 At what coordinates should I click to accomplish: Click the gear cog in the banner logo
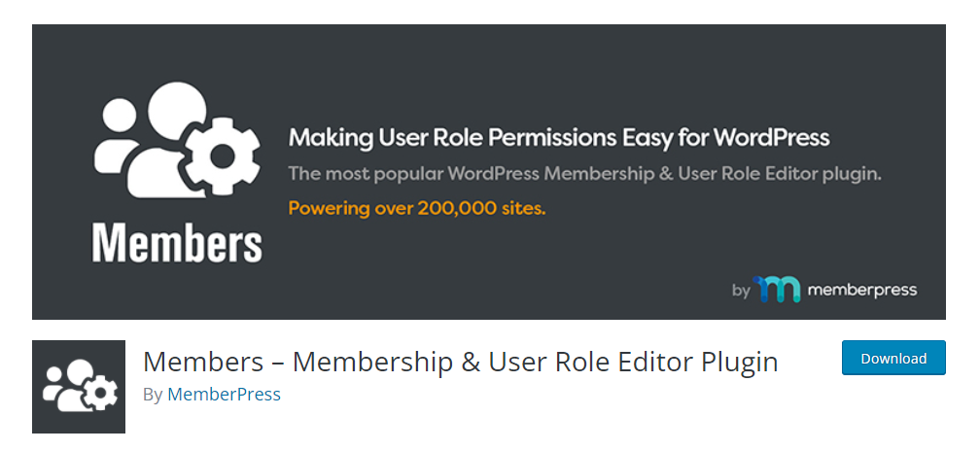pos(223,156)
